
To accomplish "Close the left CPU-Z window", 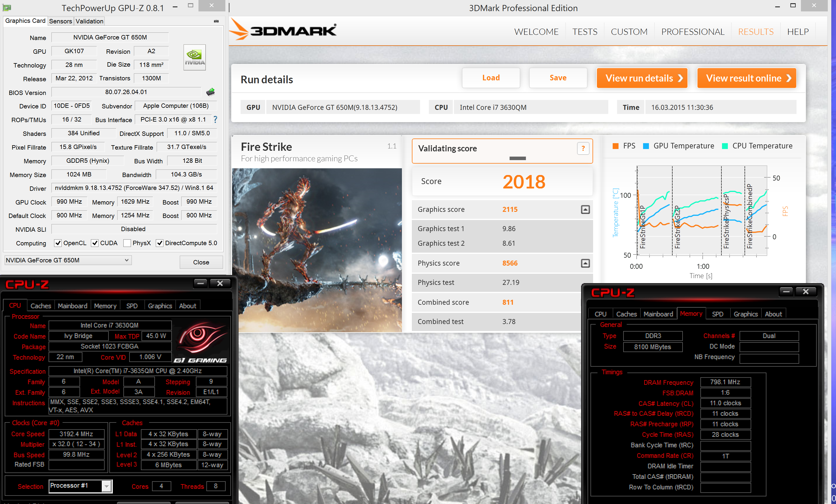I will pyautogui.click(x=220, y=283).
